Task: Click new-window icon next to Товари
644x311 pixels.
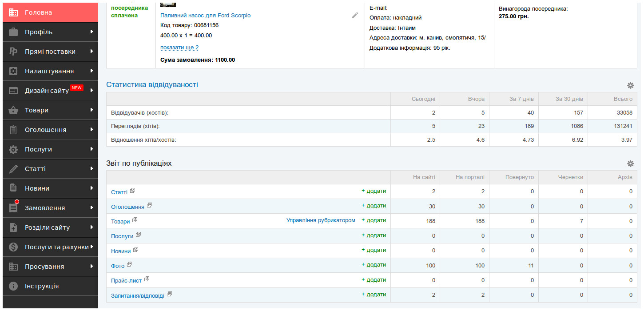Action: point(135,220)
